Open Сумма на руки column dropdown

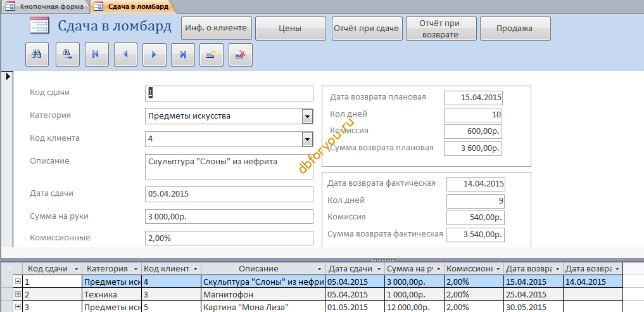coord(439,269)
